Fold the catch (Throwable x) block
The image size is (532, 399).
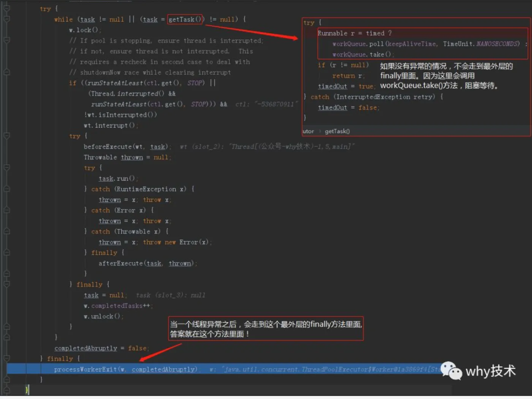click(x=6, y=231)
